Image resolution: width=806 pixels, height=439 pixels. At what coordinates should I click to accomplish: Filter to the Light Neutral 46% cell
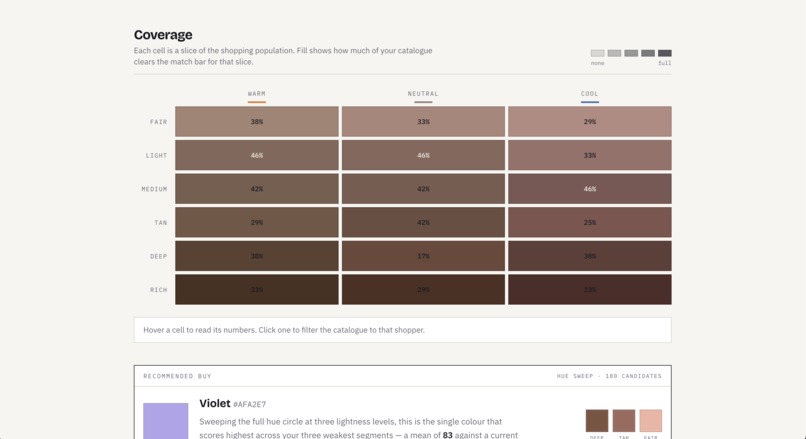pos(423,155)
